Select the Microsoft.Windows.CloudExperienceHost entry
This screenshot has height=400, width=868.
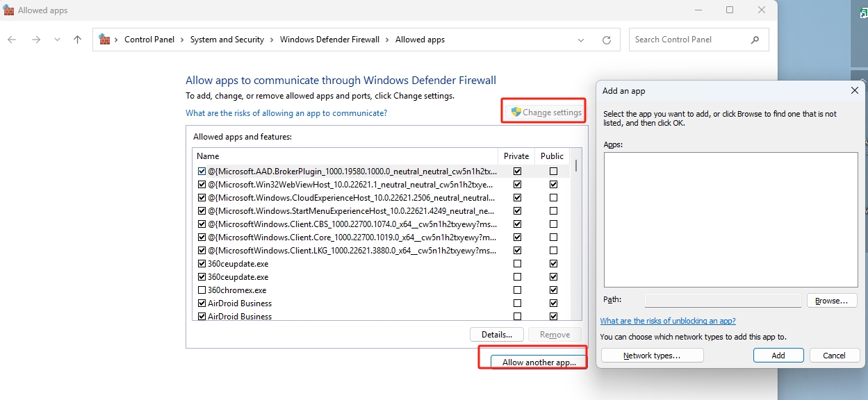[x=351, y=198]
